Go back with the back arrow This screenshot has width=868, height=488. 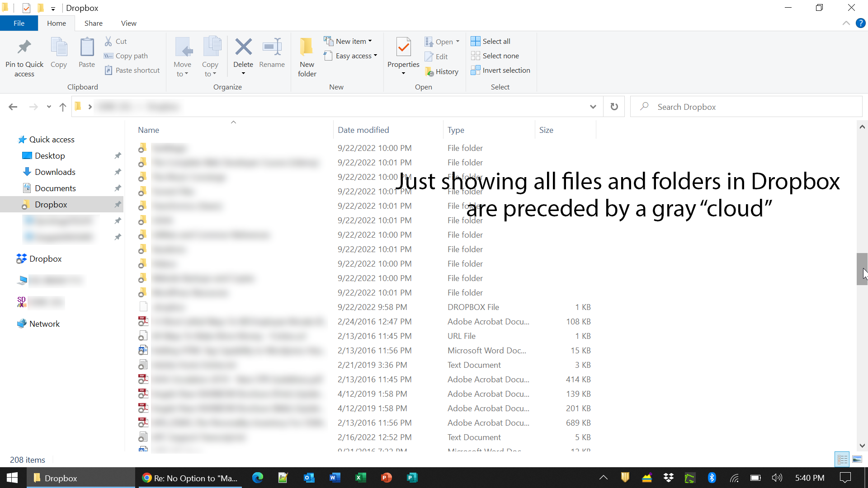point(13,107)
